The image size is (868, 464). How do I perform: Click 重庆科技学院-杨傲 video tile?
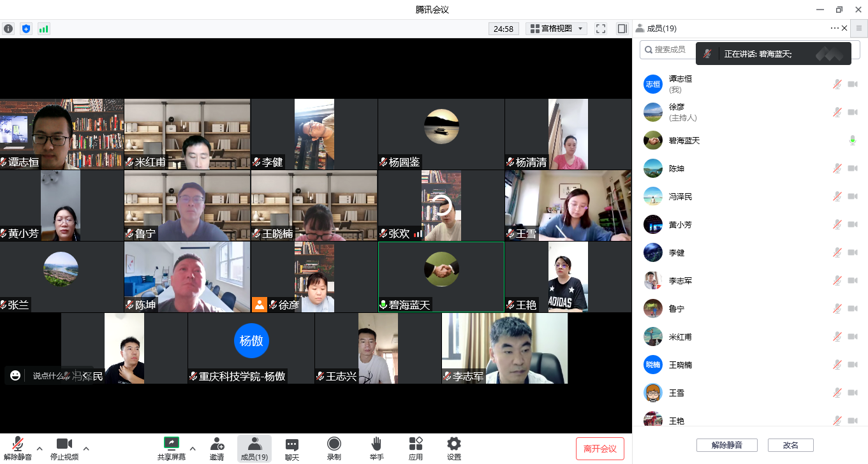[251, 348]
